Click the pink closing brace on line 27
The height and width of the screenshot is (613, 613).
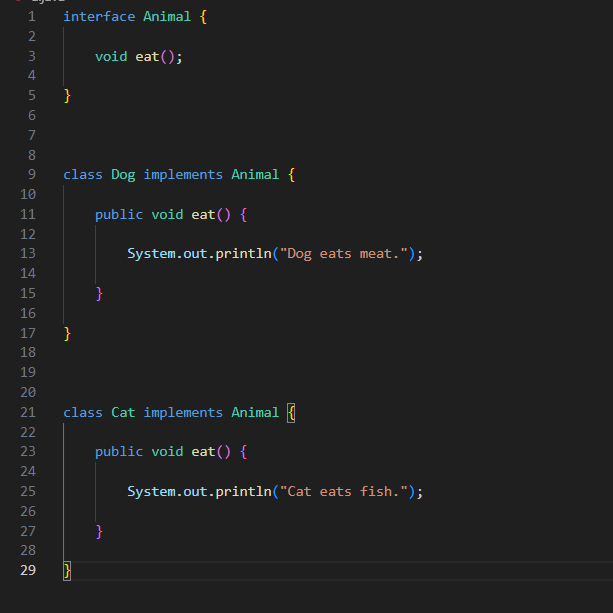click(x=99, y=531)
